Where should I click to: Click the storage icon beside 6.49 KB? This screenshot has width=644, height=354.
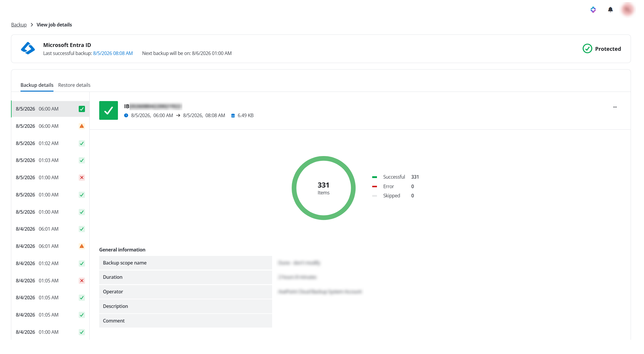point(233,116)
